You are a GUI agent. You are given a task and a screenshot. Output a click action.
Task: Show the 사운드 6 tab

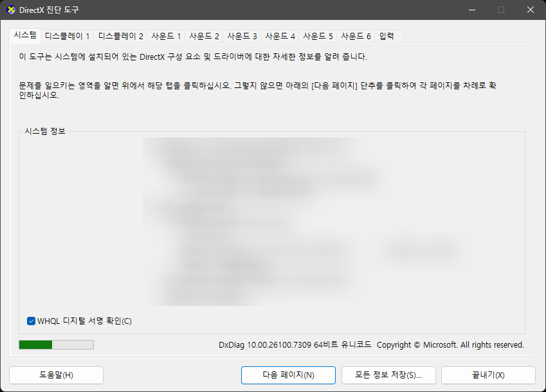(356, 36)
